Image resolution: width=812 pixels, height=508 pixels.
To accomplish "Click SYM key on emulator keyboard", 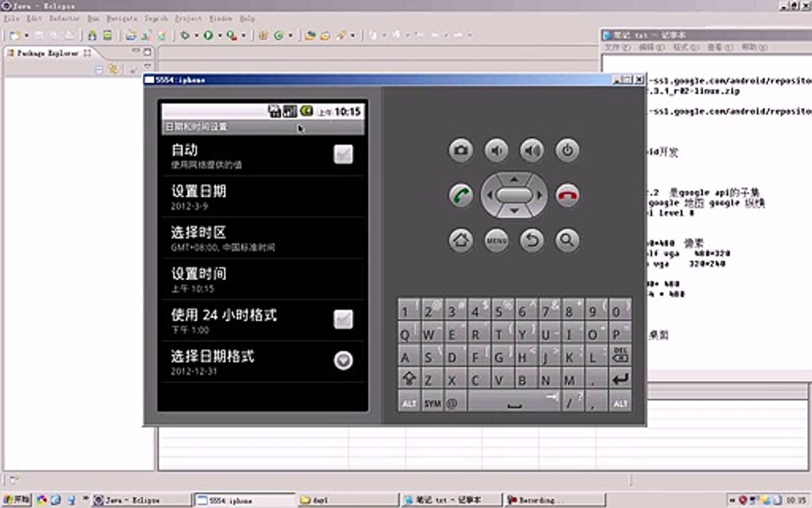I will (432, 402).
